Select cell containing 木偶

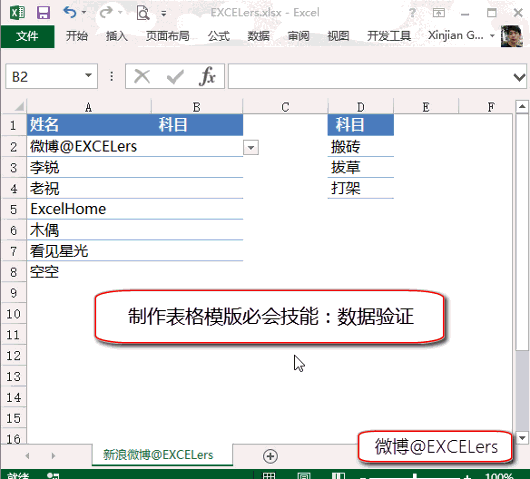[89, 230]
